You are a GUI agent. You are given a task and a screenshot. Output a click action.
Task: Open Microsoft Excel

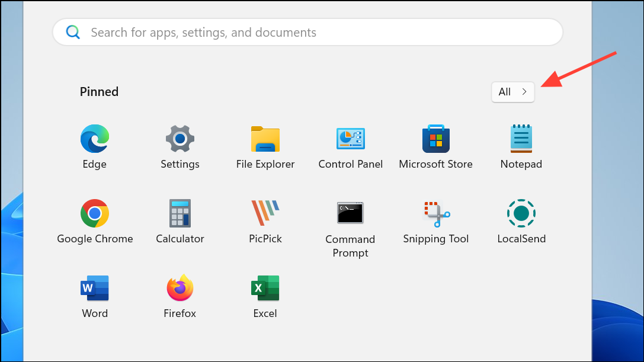click(265, 288)
